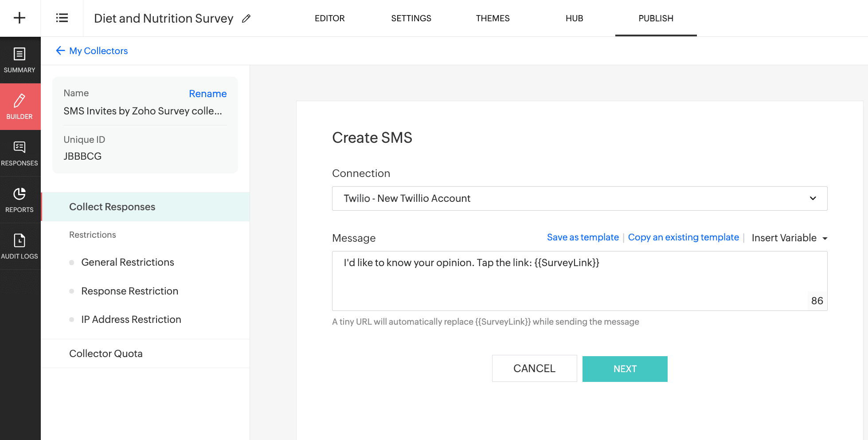Viewport: 868px width, 440px height.
Task: Click the back arrow beside My Collectors
Action: tap(60, 51)
